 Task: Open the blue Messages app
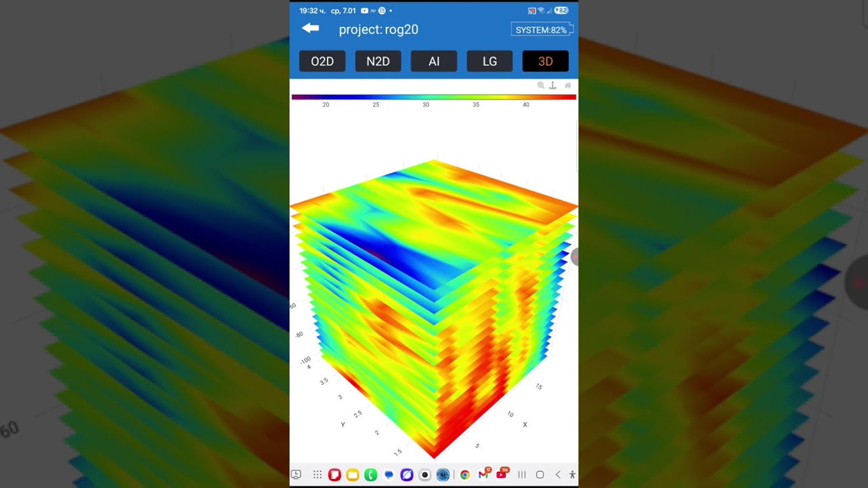(389, 475)
